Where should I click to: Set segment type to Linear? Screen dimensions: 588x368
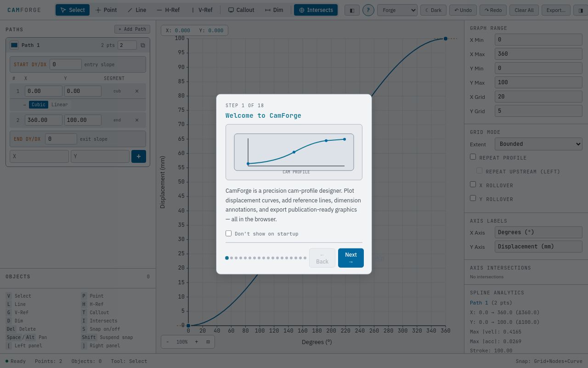click(x=59, y=104)
